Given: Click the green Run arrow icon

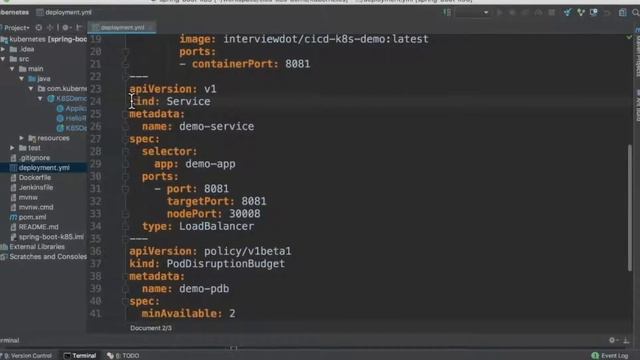Looking at the screenshot, I should point(499,13).
